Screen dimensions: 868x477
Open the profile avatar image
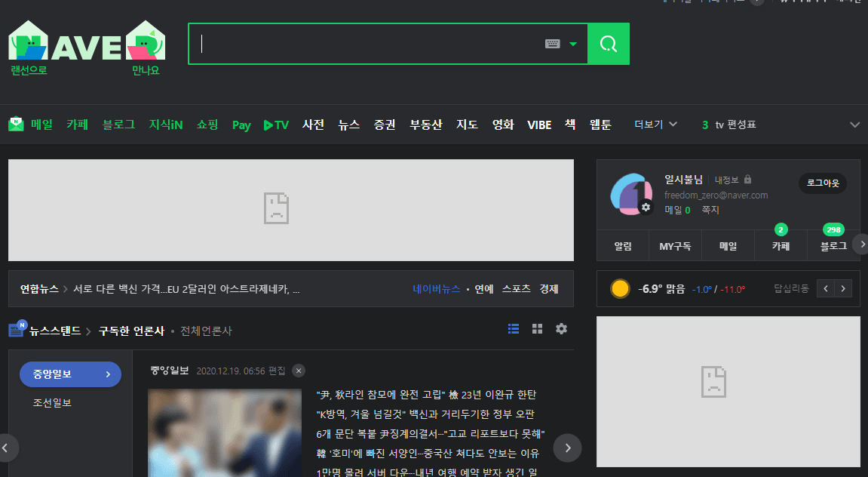(x=631, y=193)
